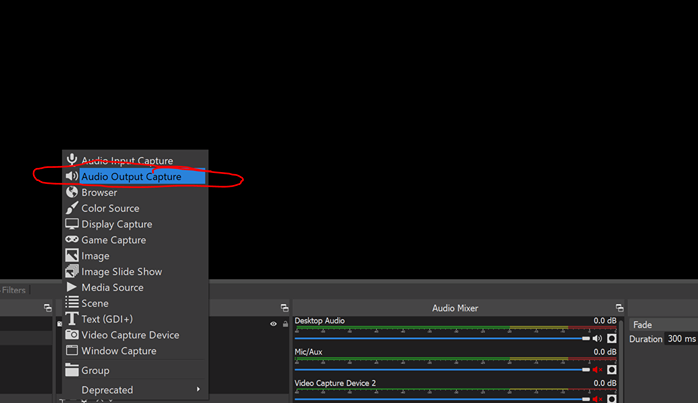Click the "Duration" label under Fade
The image size is (698, 403).
click(645, 339)
